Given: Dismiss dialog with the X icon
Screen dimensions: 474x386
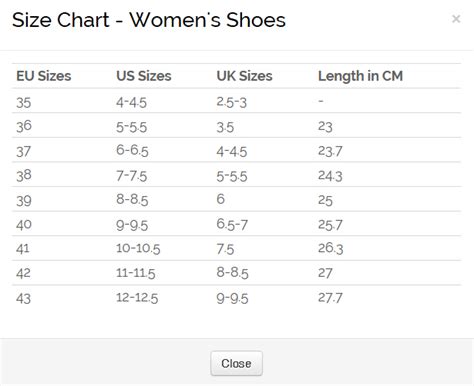Looking at the screenshot, I should tap(456, 19).
